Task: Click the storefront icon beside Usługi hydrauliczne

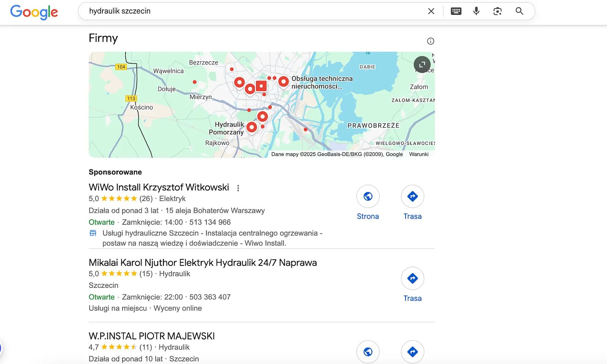Action: [x=93, y=233]
